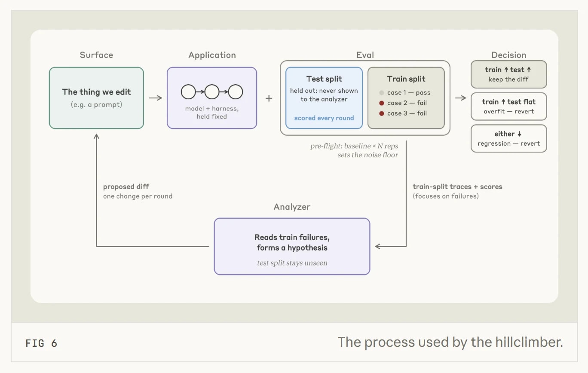Click the "proposed diff" label

tap(126, 187)
